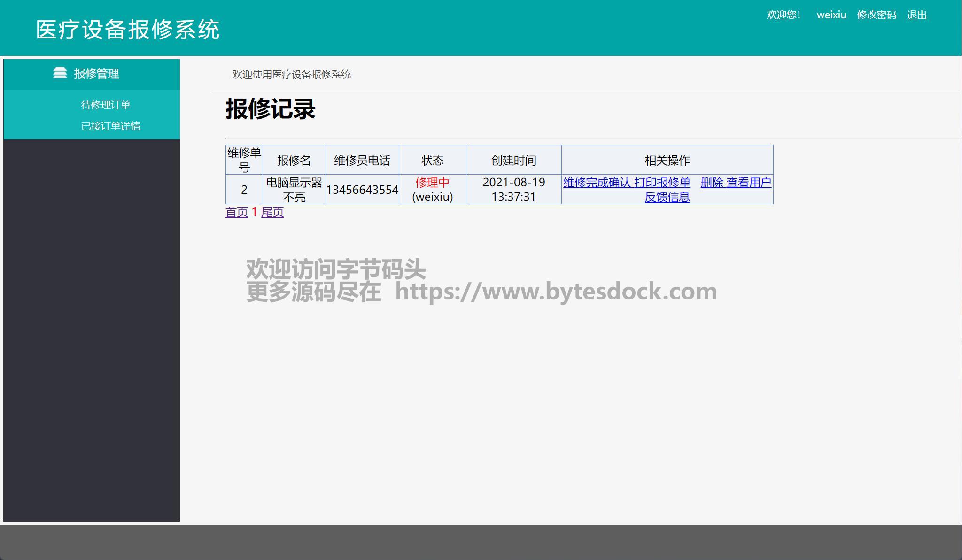Open 已接订单详情 in the sidebar
962x560 pixels.
(x=110, y=126)
